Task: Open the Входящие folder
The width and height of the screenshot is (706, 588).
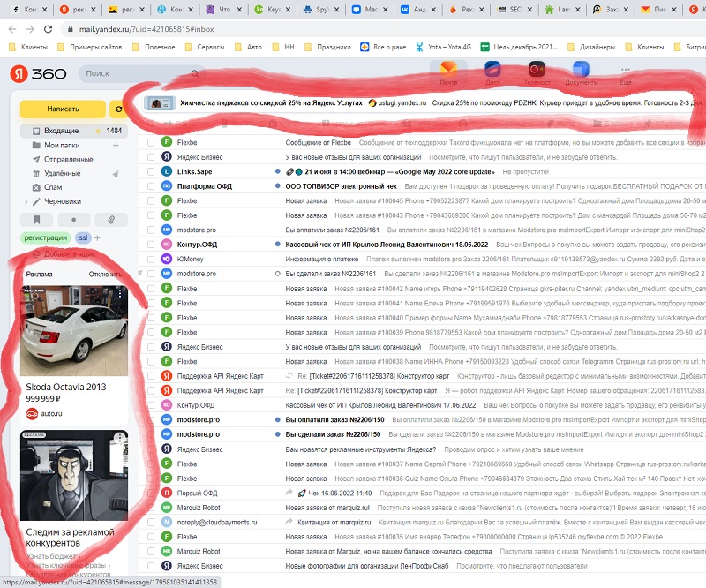Action: point(74,131)
